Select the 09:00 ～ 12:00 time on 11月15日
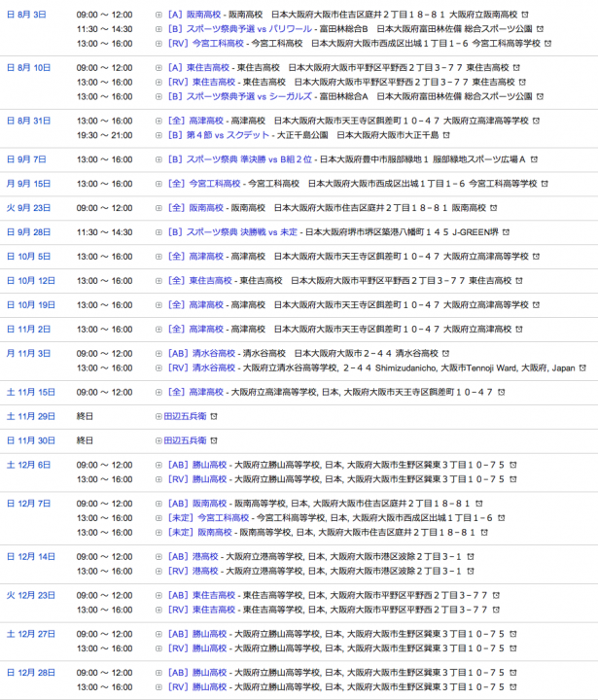598x700 pixels. [104, 393]
